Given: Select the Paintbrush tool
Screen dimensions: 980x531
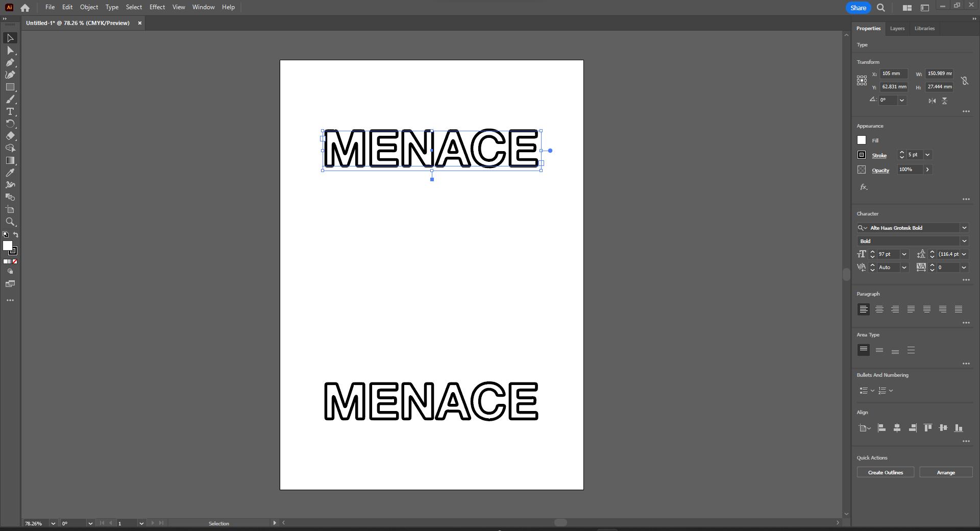Looking at the screenshot, I should (x=10, y=100).
